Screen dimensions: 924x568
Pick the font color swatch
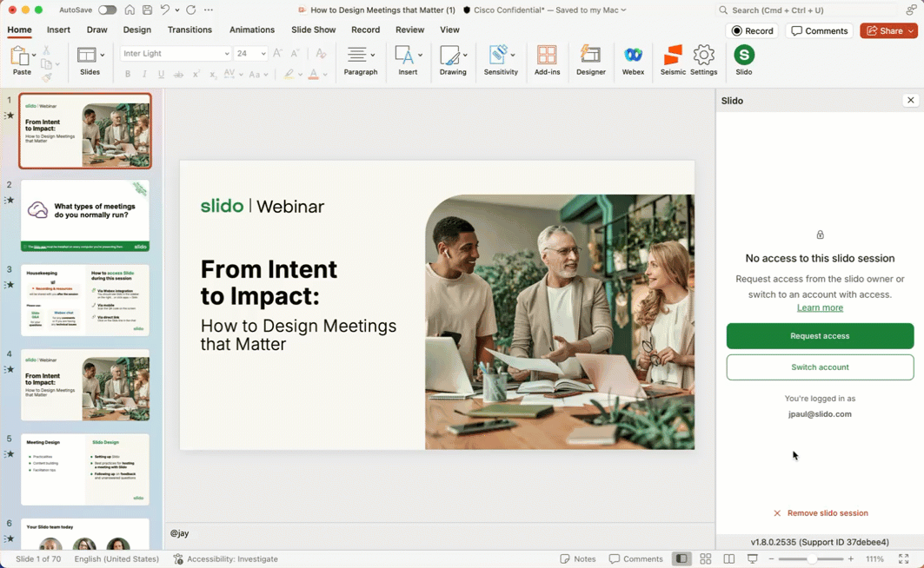[314, 74]
